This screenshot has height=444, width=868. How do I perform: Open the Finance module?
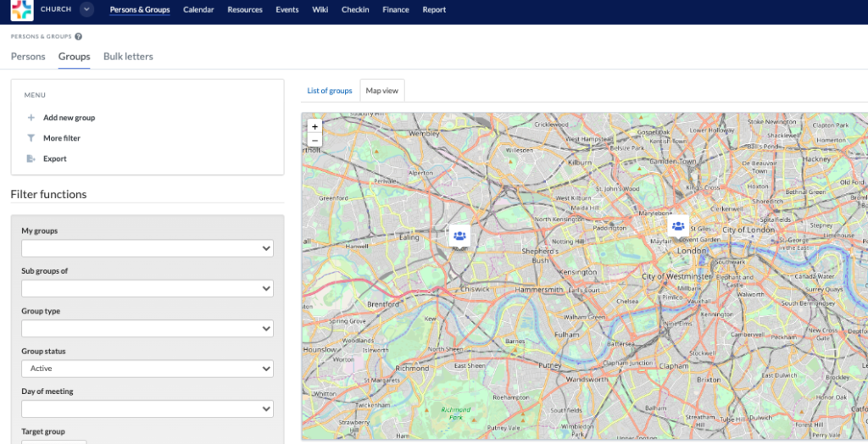point(396,9)
